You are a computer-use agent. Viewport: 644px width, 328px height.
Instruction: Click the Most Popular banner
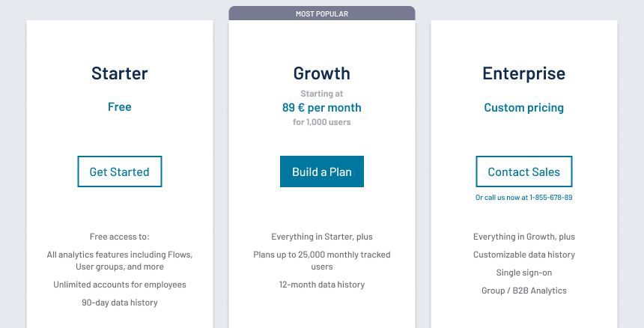coord(321,13)
